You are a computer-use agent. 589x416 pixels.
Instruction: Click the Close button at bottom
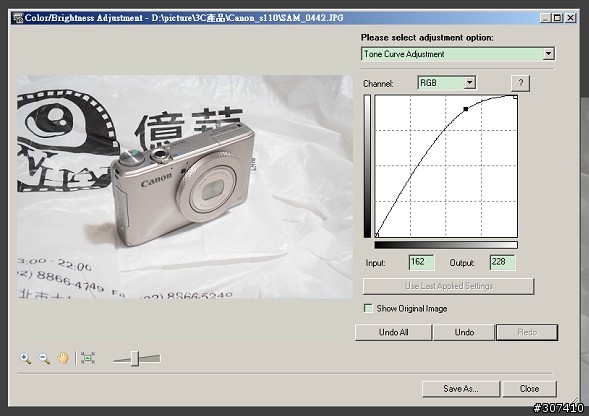[x=529, y=389]
